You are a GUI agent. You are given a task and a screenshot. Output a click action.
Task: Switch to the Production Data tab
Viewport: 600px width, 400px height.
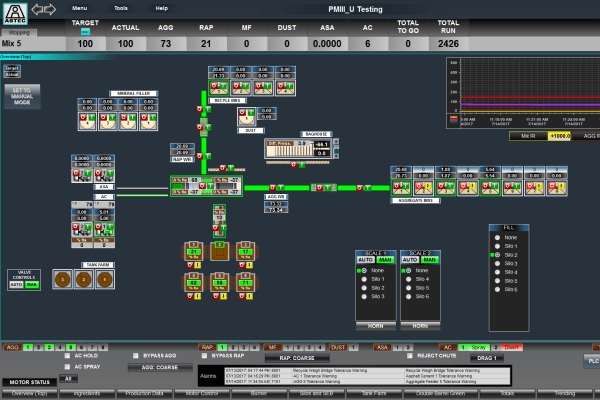144,393
